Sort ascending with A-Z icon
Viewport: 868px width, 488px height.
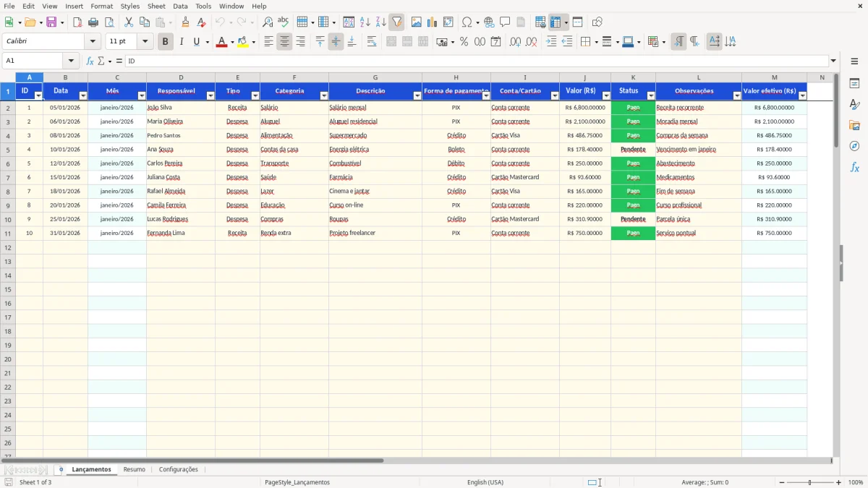[365, 22]
